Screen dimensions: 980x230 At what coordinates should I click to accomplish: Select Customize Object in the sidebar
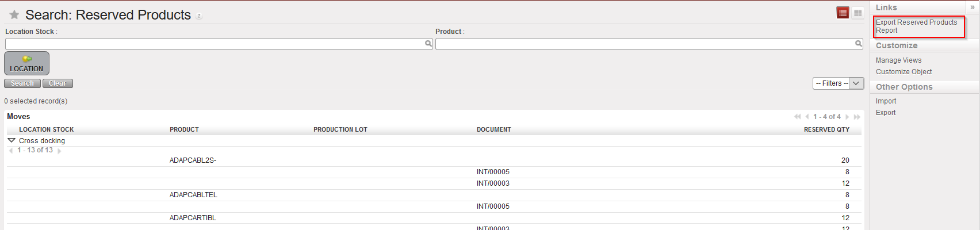[x=904, y=72]
